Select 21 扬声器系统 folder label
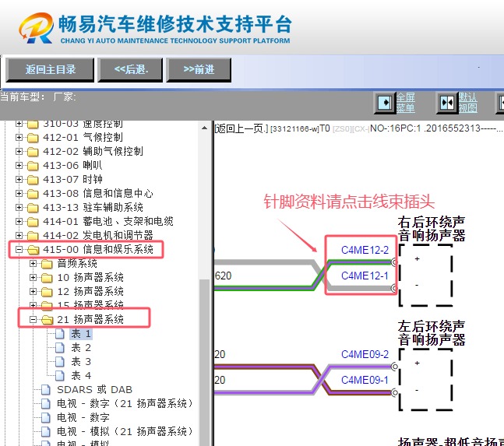Screen dimensions: 504x446 coord(90,319)
